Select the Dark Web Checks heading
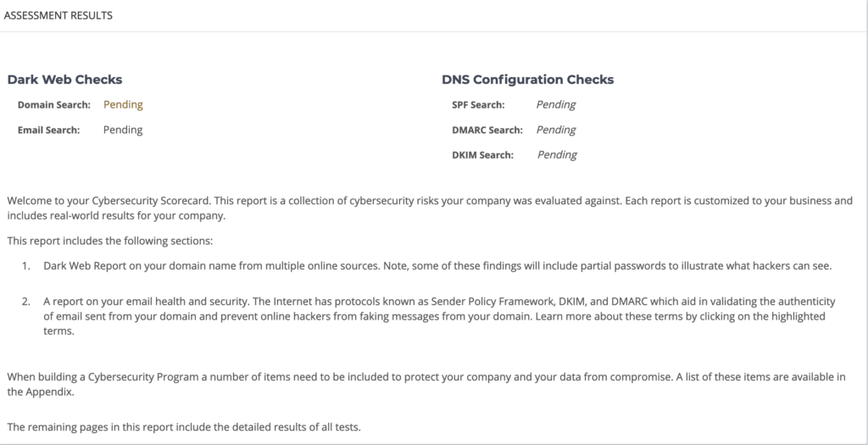Viewport: 868px width, 445px height. [x=64, y=80]
